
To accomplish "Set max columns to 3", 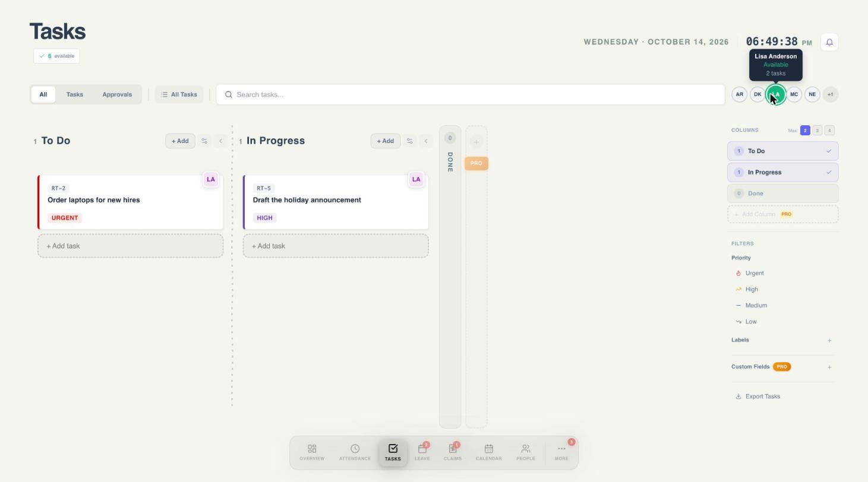I will pos(818,131).
